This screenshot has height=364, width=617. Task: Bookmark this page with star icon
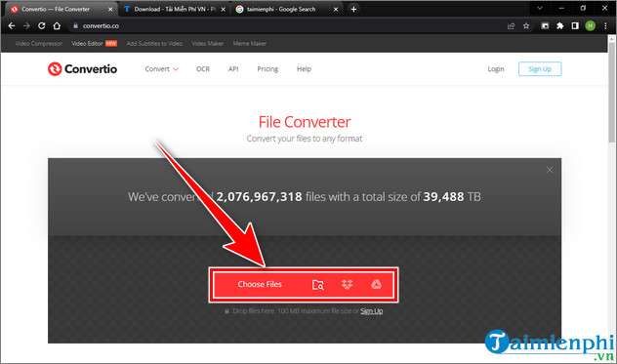pyautogui.click(x=526, y=26)
